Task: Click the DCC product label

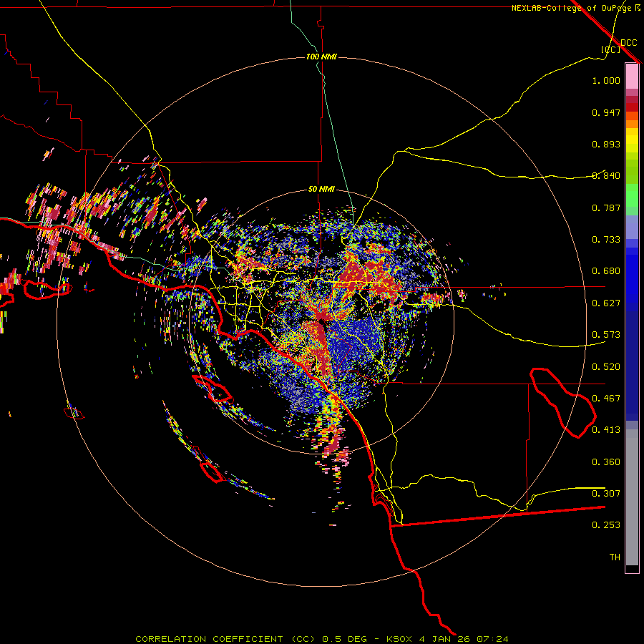Action: 629,43
